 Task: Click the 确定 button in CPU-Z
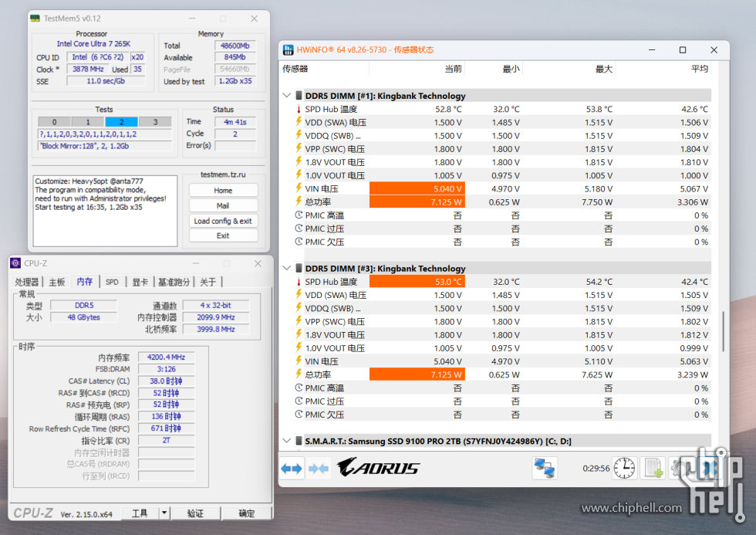pos(246,513)
